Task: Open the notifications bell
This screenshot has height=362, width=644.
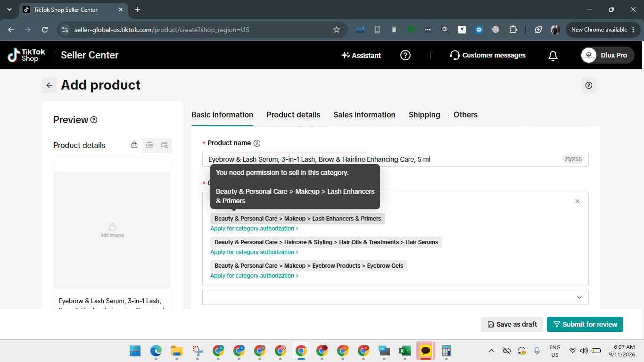Action: coord(553,56)
